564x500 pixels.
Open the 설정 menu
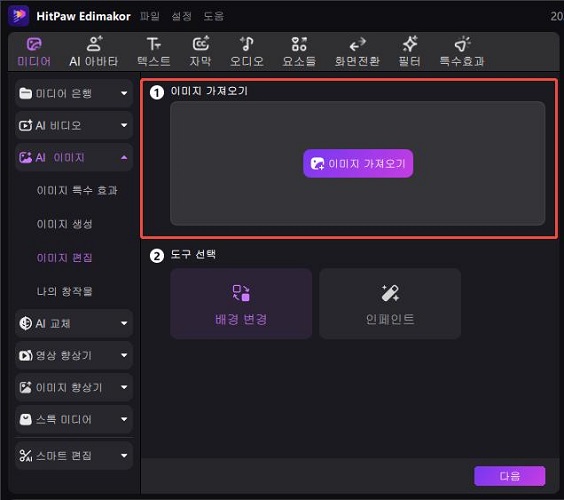pyautogui.click(x=182, y=16)
